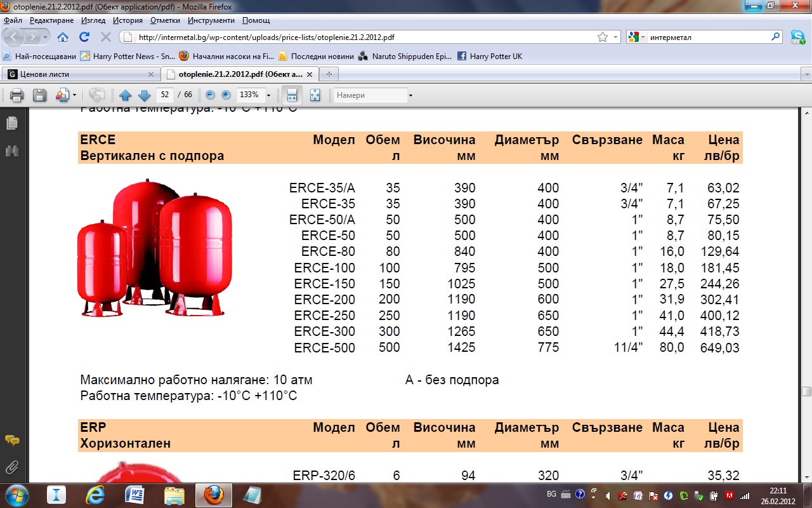
Task: Toggle fit one full page view
Action: point(315,95)
